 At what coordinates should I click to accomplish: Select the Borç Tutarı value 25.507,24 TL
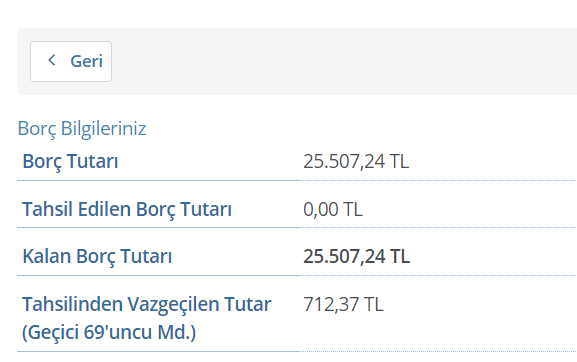pos(356,162)
